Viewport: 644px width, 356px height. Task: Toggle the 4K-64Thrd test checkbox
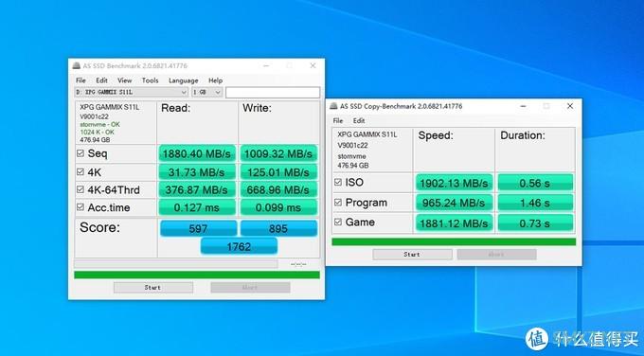coord(80,189)
